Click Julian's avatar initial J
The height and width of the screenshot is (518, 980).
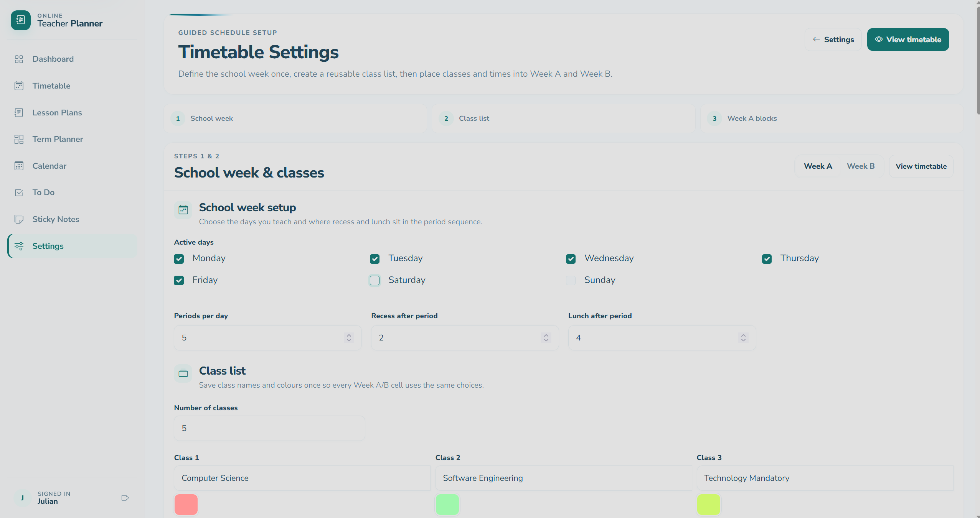point(22,498)
